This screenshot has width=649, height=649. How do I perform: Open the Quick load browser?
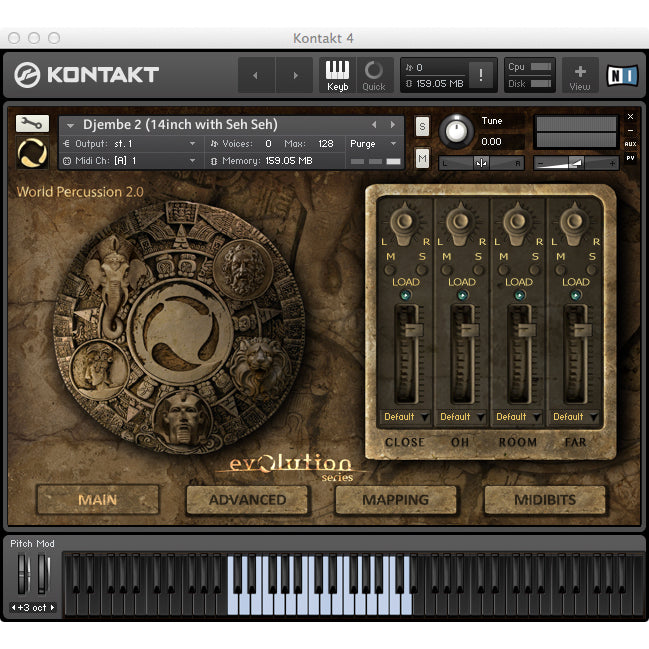point(374,75)
